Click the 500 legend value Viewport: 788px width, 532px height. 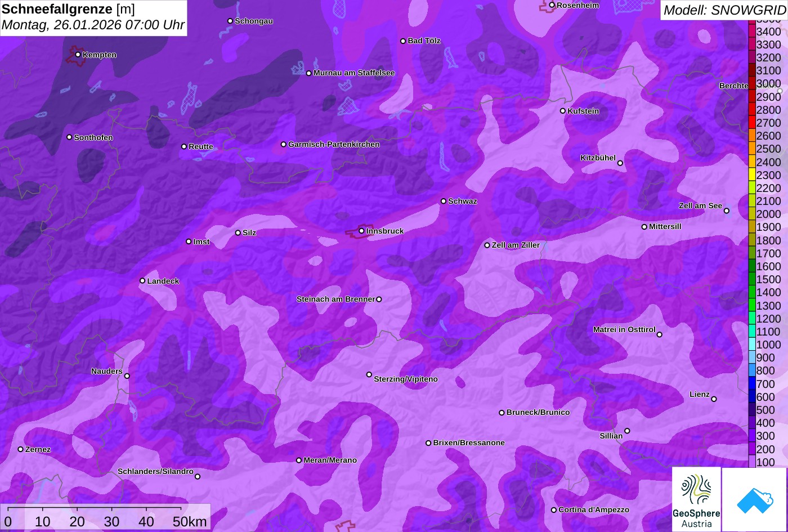pos(766,410)
